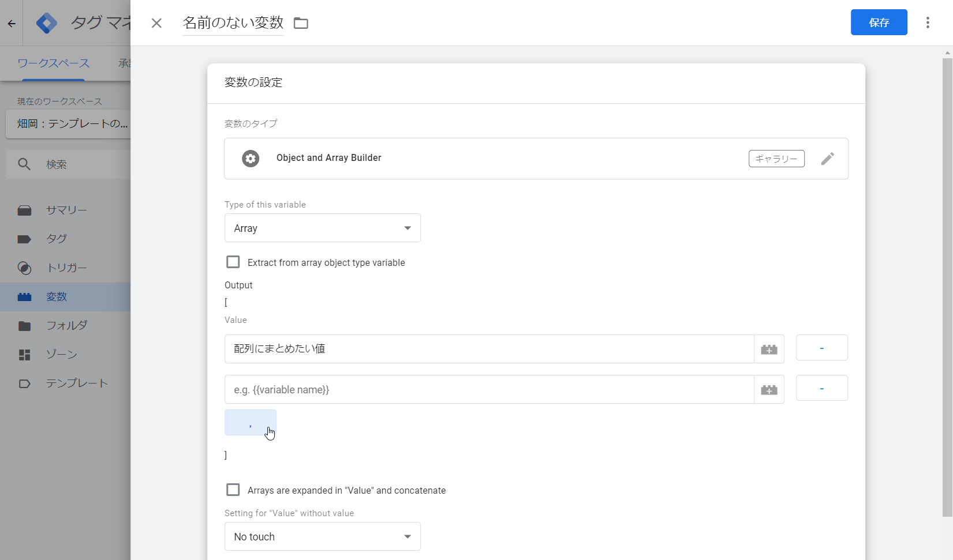Image resolution: width=953 pixels, height=560 pixels.
Task: Click the Tag Manager logo icon
Action: click(x=47, y=23)
